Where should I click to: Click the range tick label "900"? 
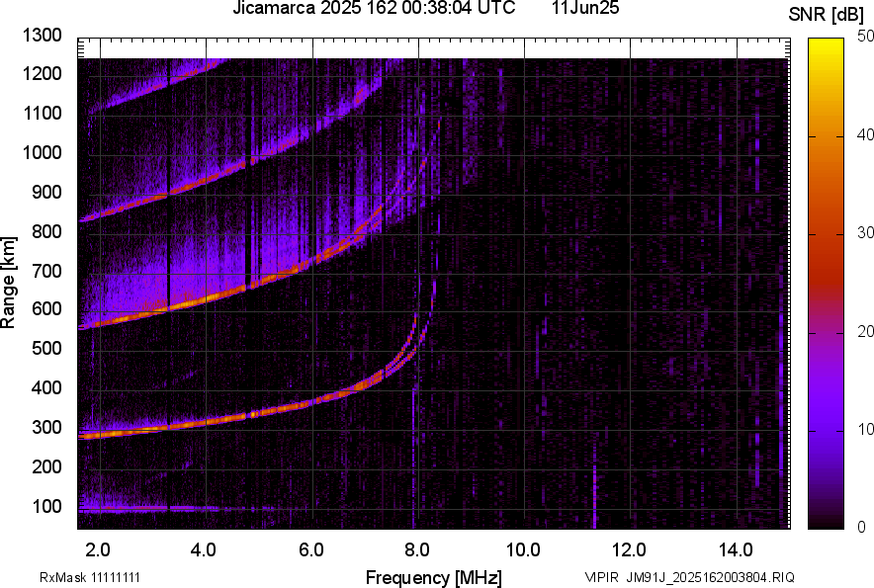(x=46, y=193)
